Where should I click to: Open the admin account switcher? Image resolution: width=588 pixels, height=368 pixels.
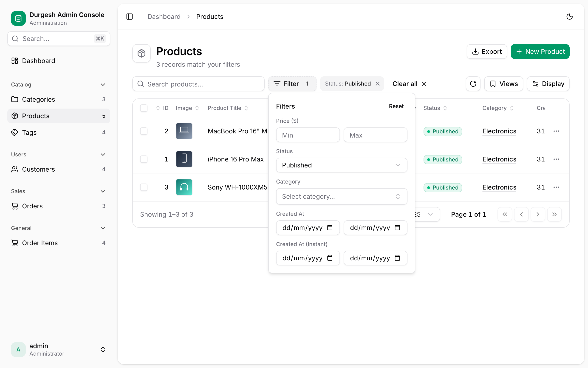pyautogui.click(x=59, y=350)
